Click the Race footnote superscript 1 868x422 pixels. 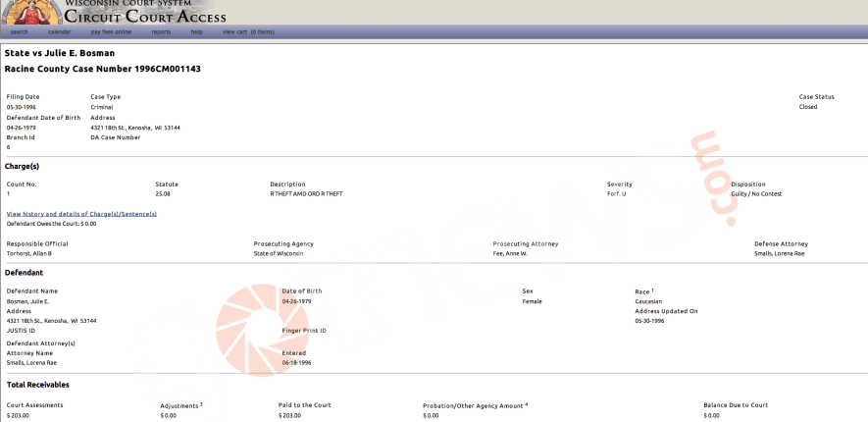(653, 290)
